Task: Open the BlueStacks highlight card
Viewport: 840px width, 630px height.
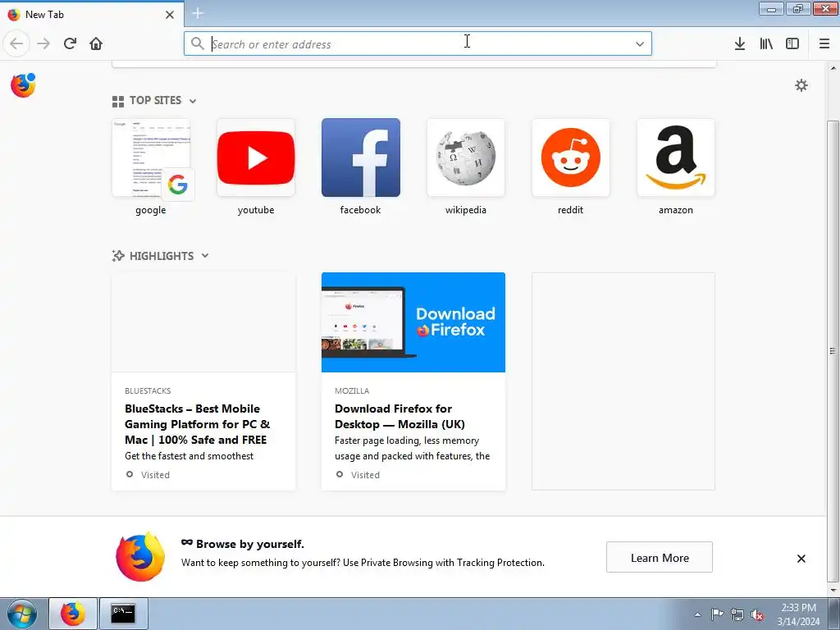Action: pyautogui.click(x=203, y=381)
